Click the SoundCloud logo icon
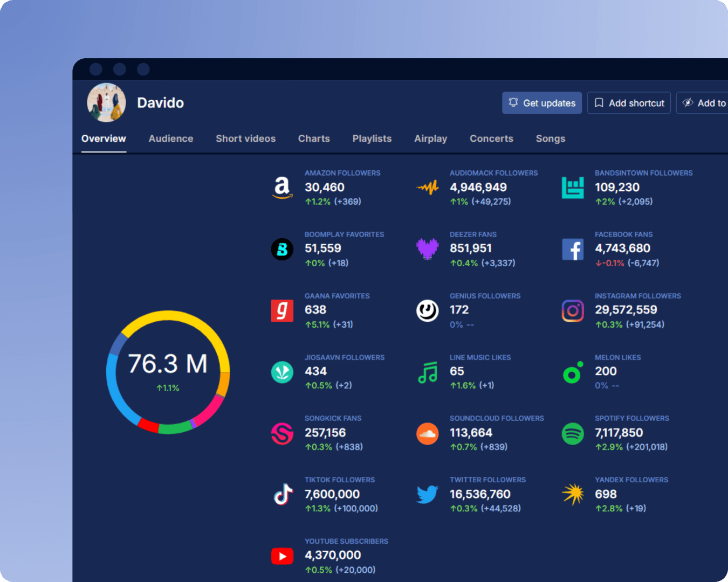The height and width of the screenshot is (582, 728). [427, 433]
